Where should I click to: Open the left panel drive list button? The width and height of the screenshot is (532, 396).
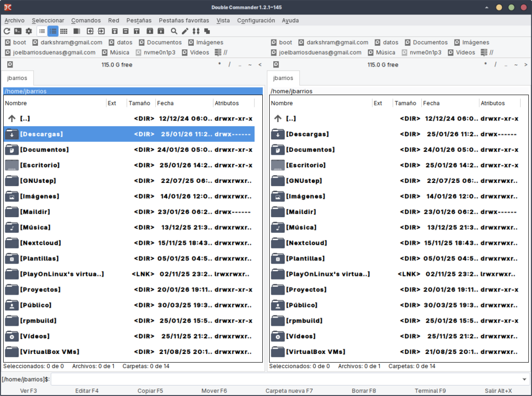point(10,64)
